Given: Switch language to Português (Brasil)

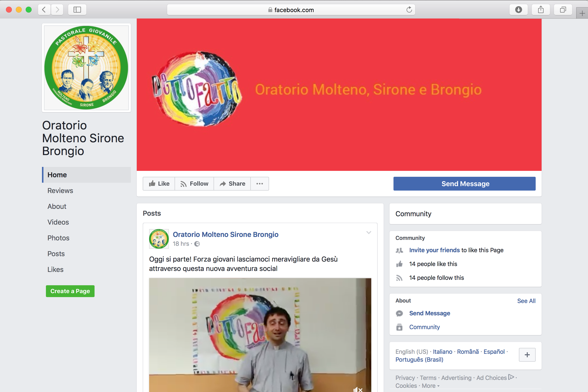Looking at the screenshot, I should 419,359.
